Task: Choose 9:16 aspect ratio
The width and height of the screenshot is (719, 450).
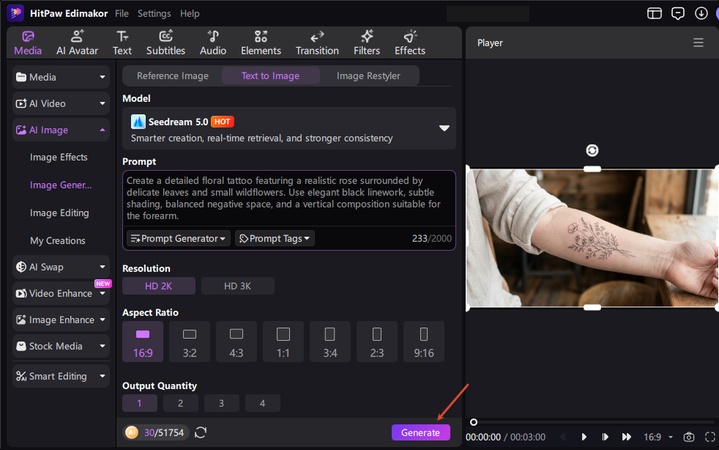Action: point(424,342)
